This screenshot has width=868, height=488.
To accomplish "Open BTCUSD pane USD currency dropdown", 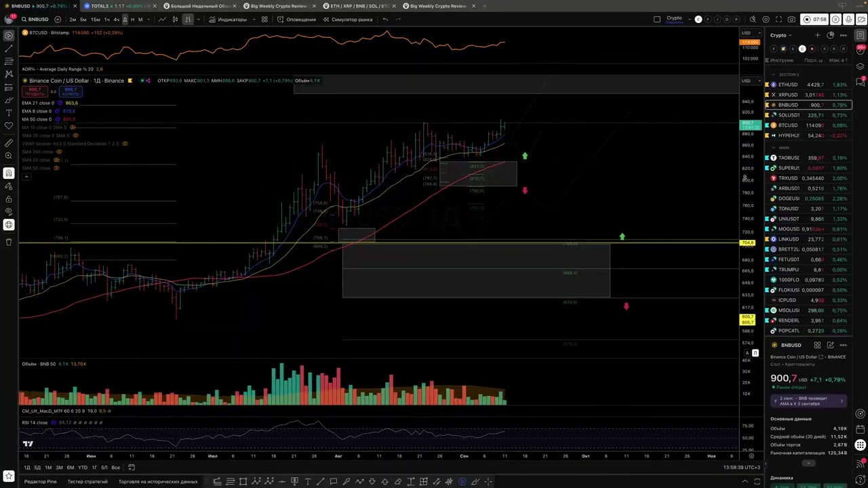I will tap(750, 33).
